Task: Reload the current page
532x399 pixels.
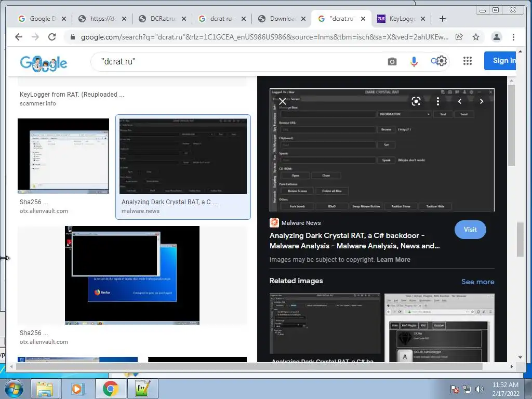Action: (52, 37)
